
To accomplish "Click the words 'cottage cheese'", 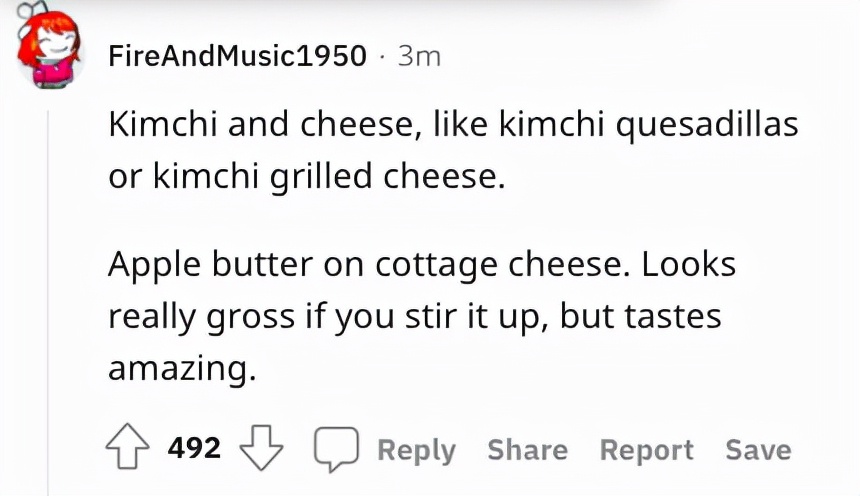I will click(502, 266).
